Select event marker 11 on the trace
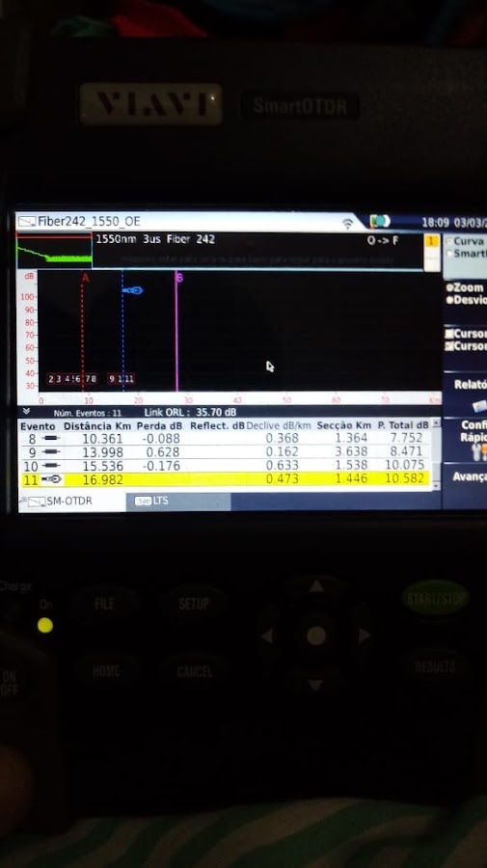Screen dimensions: 487x868 pyautogui.click(x=129, y=379)
